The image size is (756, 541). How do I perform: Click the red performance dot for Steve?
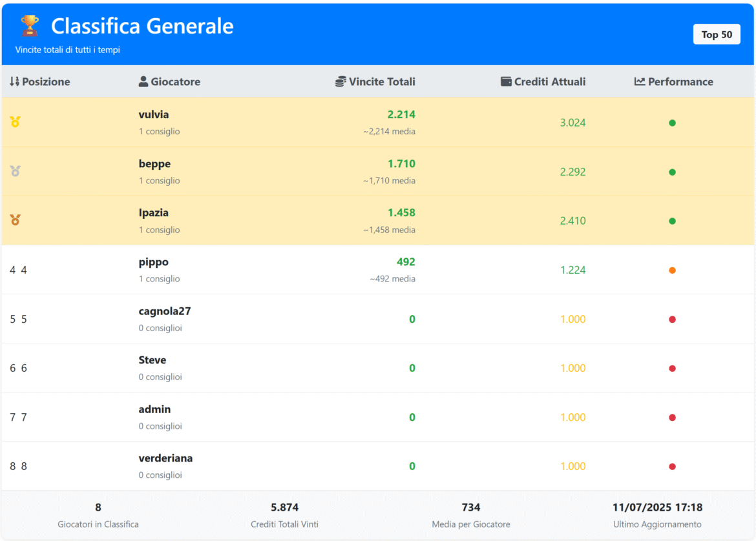pos(672,369)
